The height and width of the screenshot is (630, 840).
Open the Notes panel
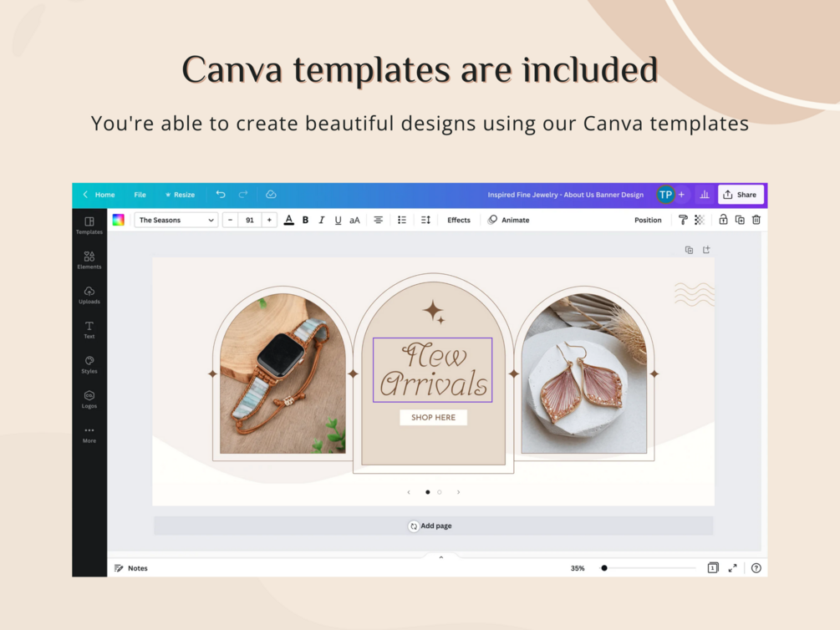tap(130, 568)
